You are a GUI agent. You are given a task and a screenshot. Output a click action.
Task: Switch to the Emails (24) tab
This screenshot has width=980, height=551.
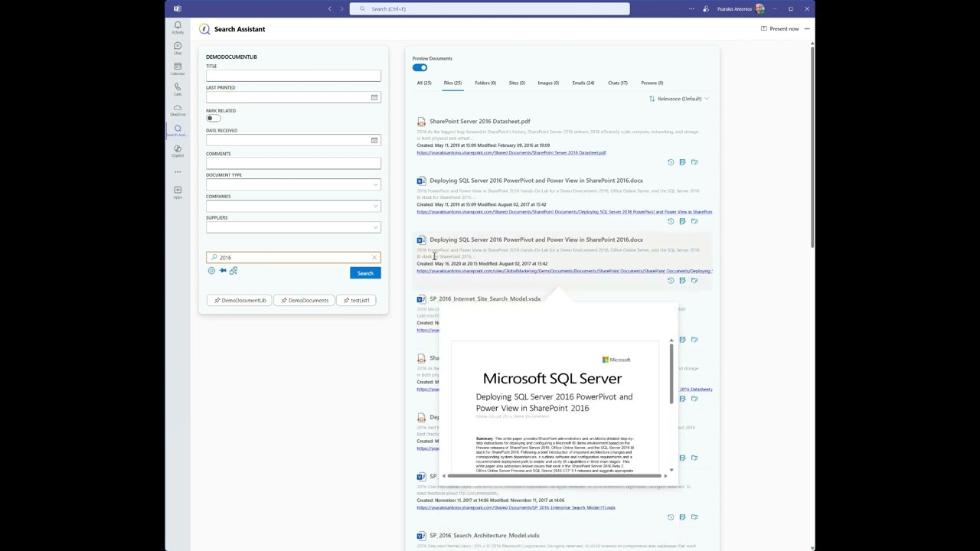[583, 83]
